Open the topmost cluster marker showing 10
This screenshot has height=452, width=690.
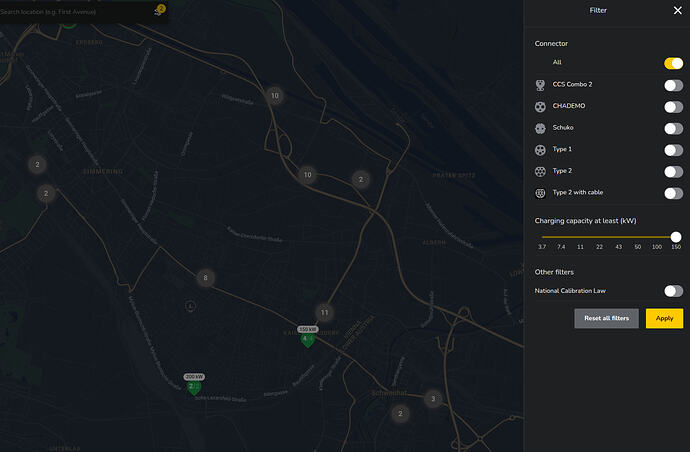[x=275, y=96]
